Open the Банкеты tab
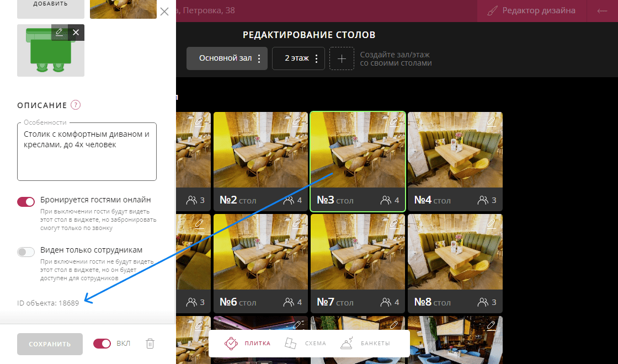The image size is (618, 364). click(x=365, y=343)
